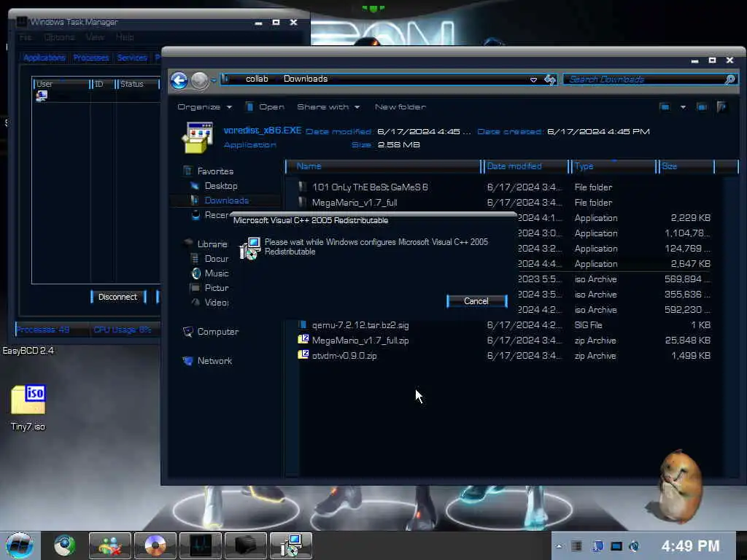The height and width of the screenshot is (560, 747).
Task: Click the vcredist_x86.EXE details pane icon
Action: (198, 138)
